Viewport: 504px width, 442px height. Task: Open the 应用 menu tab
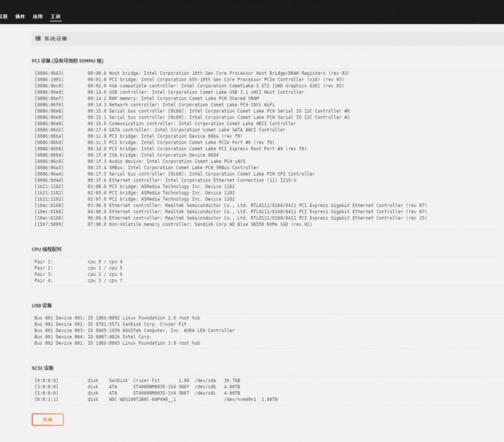(x=38, y=17)
